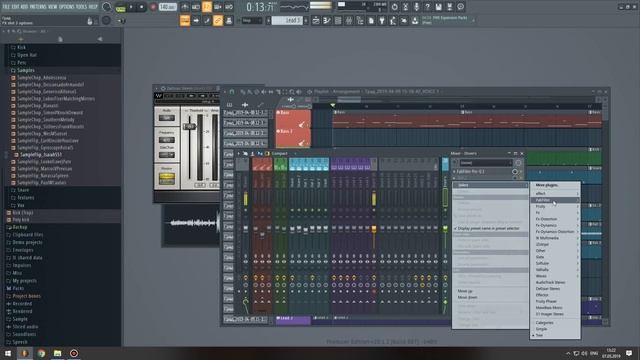The image size is (640, 360).
Task: Open the Fx Distortion submenu
Action: [x=555, y=219]
